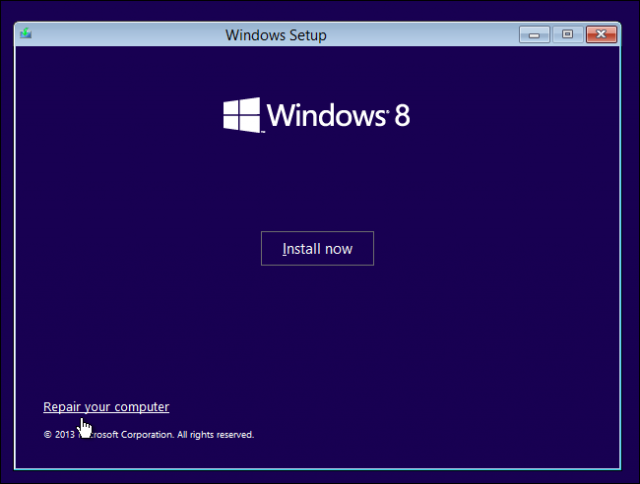This screenshot has height=484, width=640.
Task: Minimize the Windows Setup window
Action: tap(535, 35)
